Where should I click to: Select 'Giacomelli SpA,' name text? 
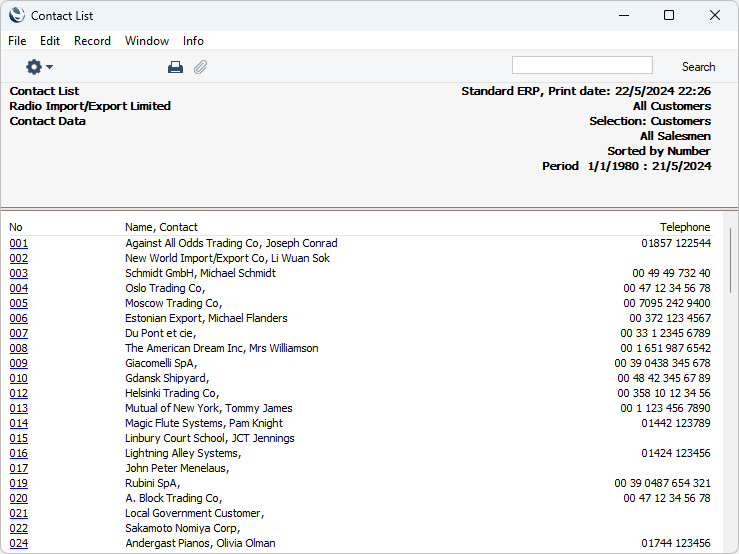(x=161, y=363)
